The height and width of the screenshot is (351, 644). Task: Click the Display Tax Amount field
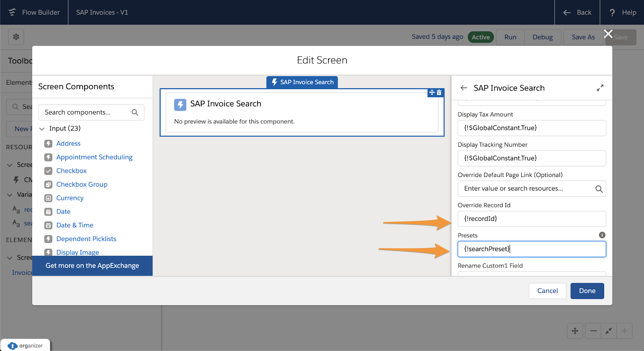coord(532,128)
